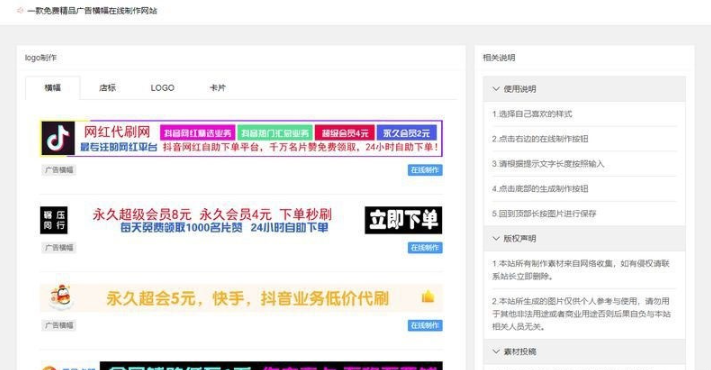Click the 广告横幅 tag under the first banner

tap(58, 170)
